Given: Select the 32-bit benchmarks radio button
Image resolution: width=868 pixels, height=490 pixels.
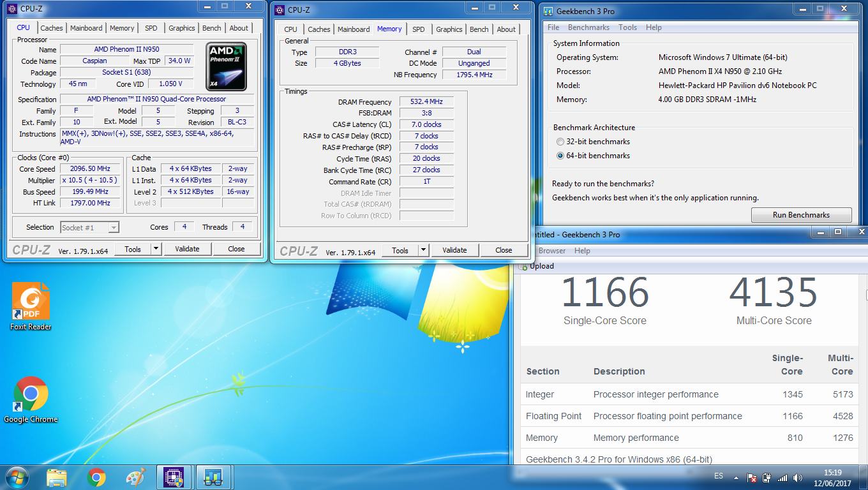Looking at the screenshot, I should 560,142.
